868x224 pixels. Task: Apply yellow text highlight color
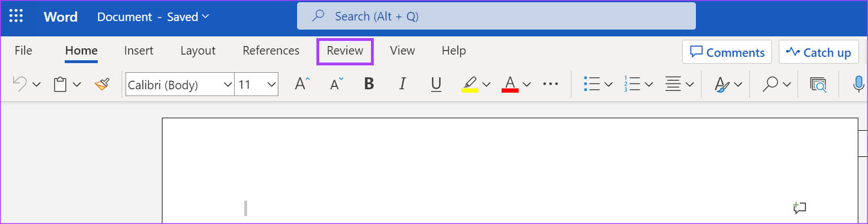pyautogui.click(x=469, y=85)
